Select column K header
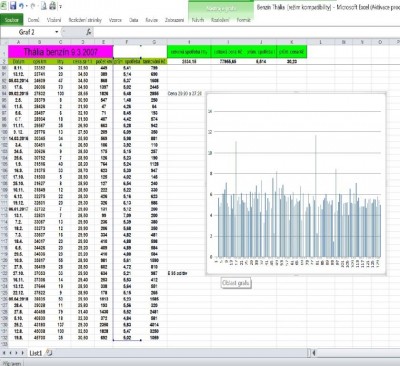This screenshot has height=366, width=400. click(292, 42)
